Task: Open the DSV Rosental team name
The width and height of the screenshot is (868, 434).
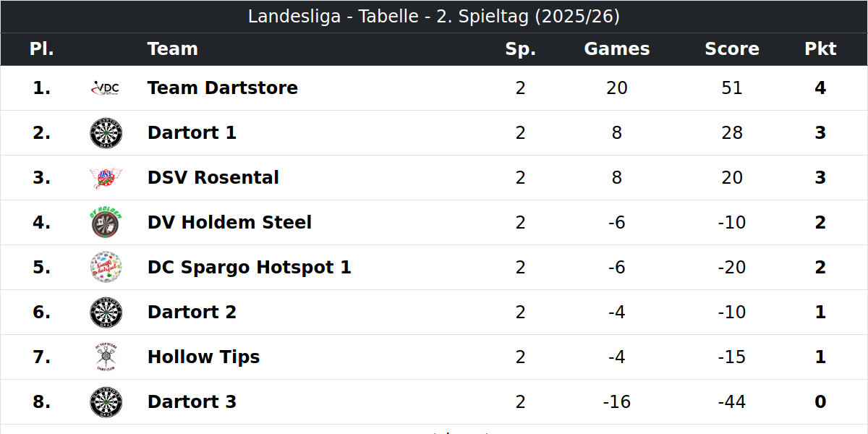Action: (213, 178)
